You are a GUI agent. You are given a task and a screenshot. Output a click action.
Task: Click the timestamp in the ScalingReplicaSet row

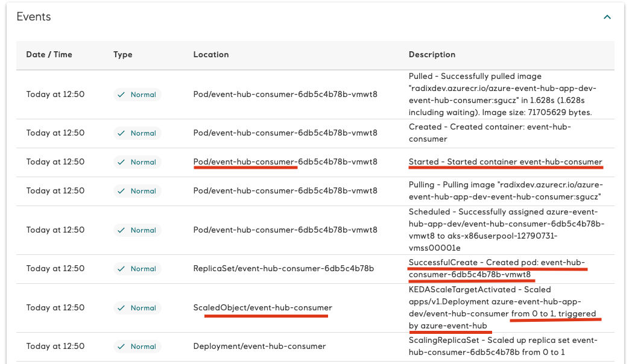click(55, 346)
